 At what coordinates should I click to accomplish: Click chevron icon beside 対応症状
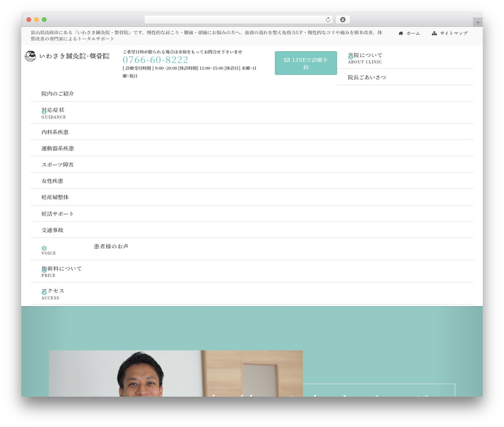coord(44,112)
